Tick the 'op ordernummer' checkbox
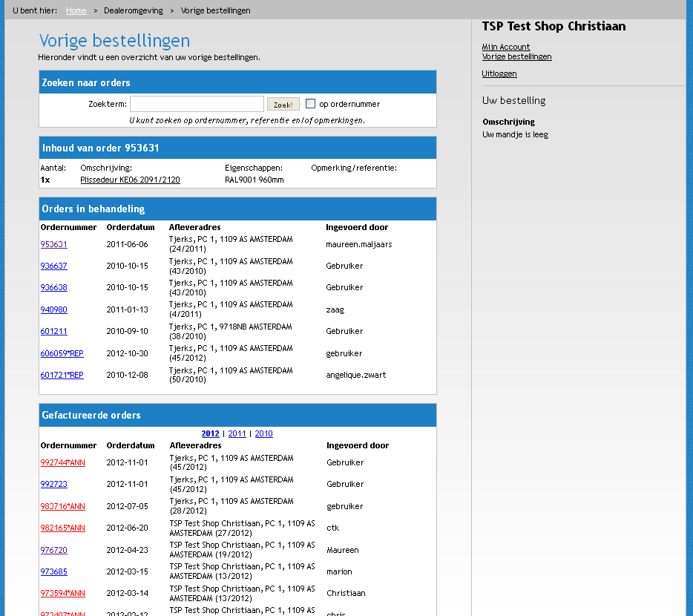 [311, 104]
